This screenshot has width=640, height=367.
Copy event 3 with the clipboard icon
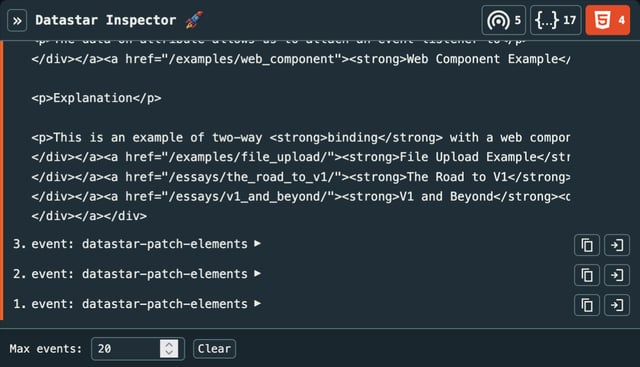587,245
